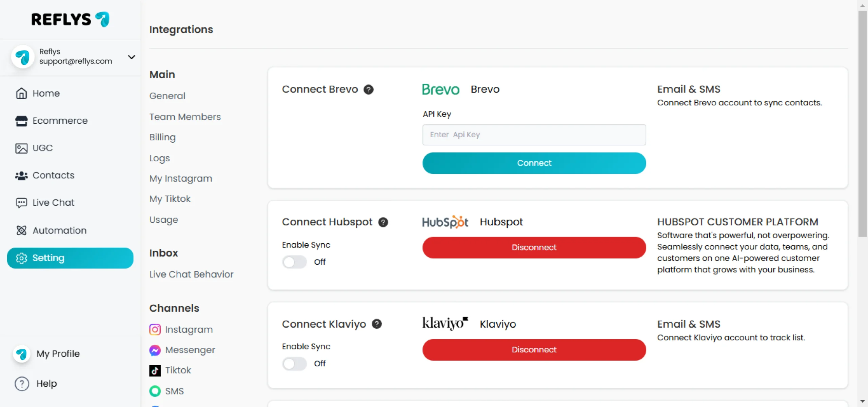Click the Contacts people icon
Image resolution: width=868 pixels, height=407 pixels.
pos(21,176)
